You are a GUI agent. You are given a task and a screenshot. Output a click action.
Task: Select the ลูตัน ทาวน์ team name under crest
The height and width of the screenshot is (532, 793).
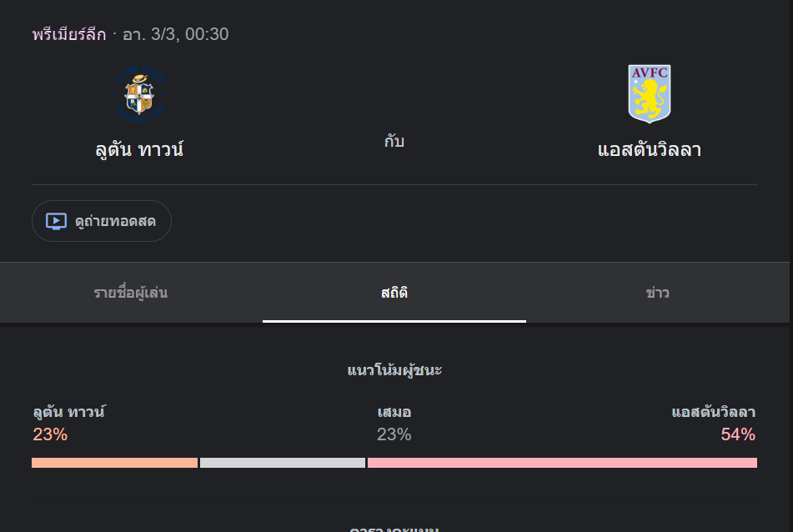[x=139, y=150]
